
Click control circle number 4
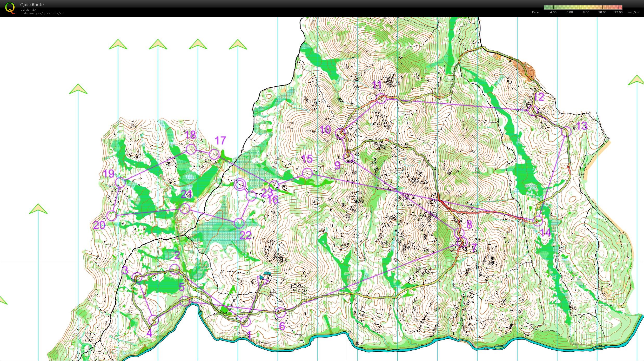click(x=153, y=320)
